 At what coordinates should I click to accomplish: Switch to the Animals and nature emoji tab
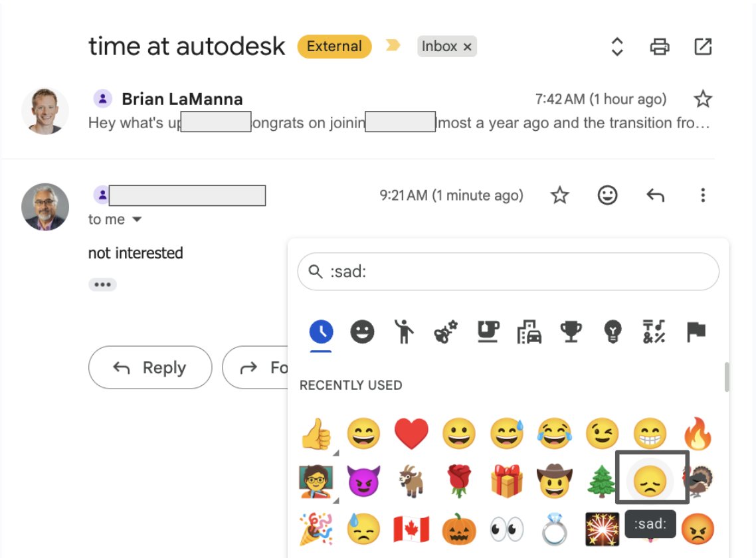pyautogui.click(x=446, y=331)
